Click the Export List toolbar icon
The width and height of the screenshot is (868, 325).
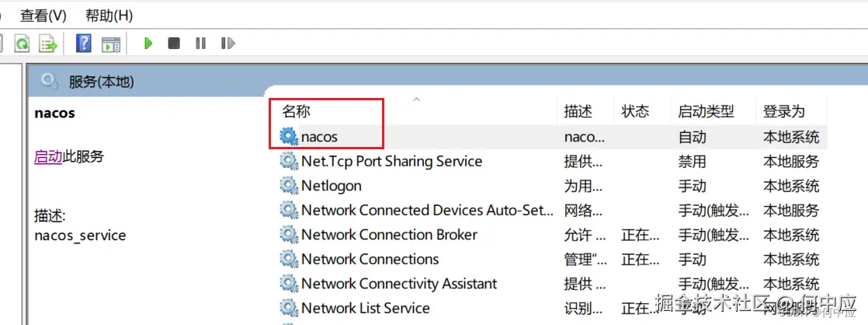tap(49, 44)
